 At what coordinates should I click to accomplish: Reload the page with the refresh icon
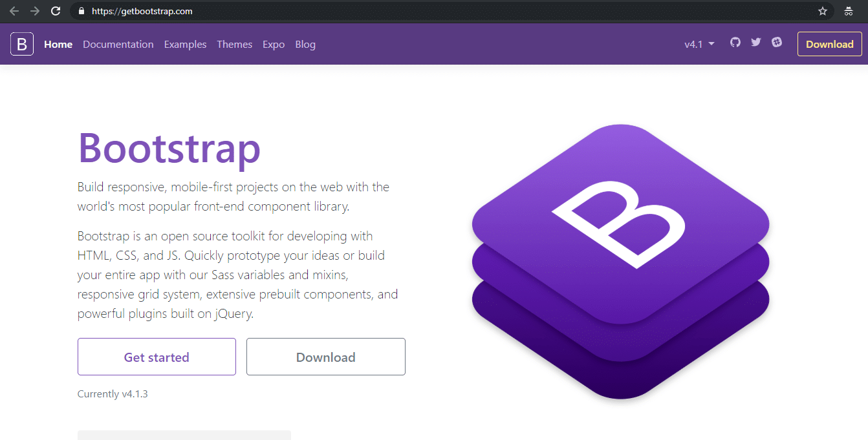click(x=56, y=11)
